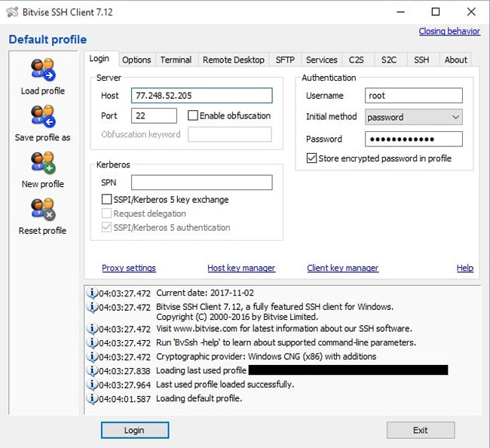Click info icon beside Cryptographic provider entry
This screenshot has width=490, height=448.
click(x=92, y=357)
